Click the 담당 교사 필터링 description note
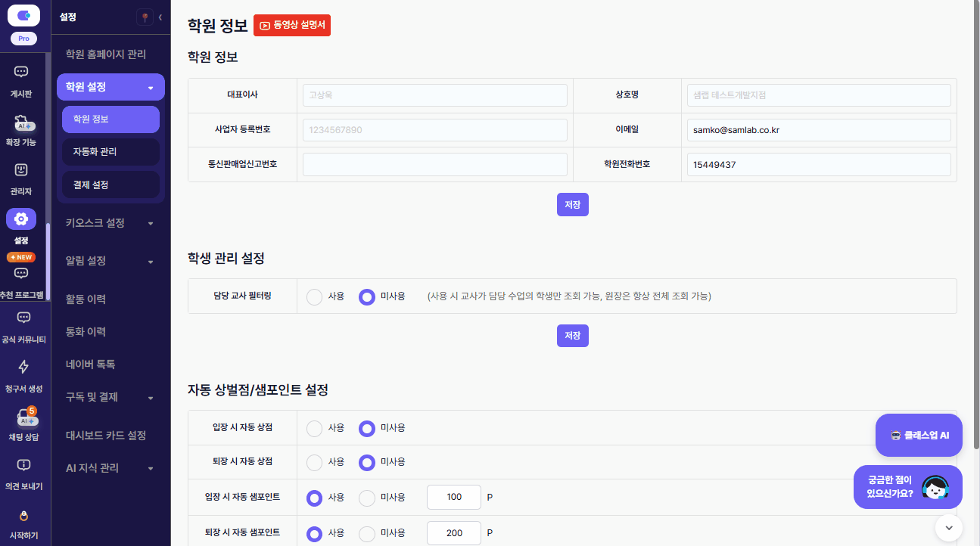 569,296
